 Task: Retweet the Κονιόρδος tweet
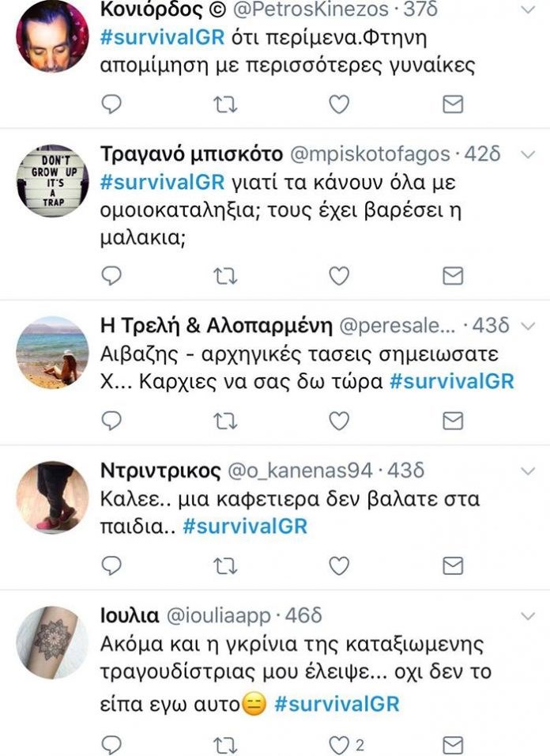pyautogui.click(x=225, y=104)
